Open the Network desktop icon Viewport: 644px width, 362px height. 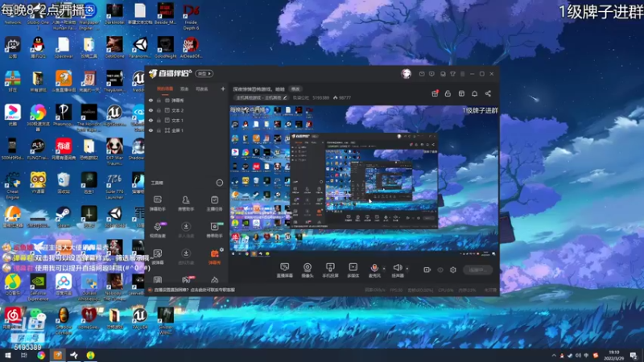pos(12,14)
